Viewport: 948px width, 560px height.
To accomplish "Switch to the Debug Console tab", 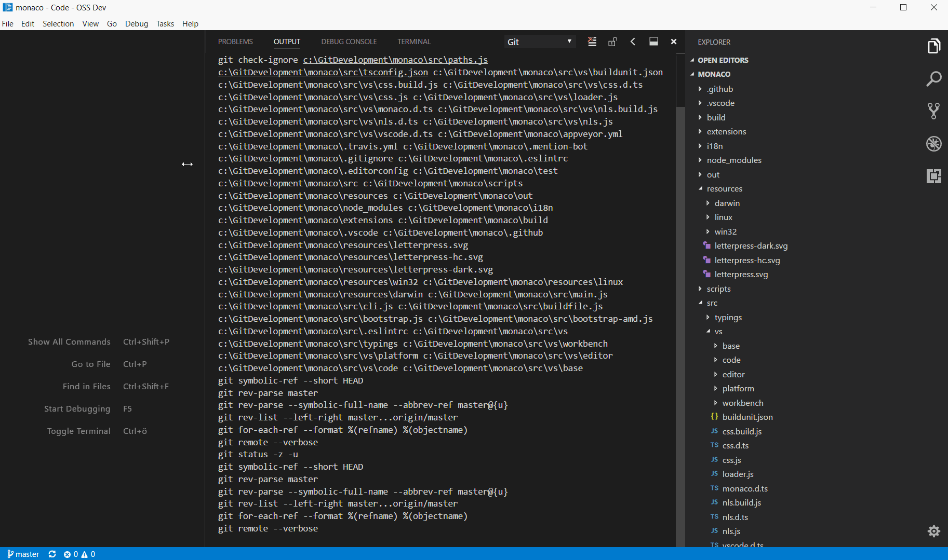I will pyautogui.click(x=349, y=42).
